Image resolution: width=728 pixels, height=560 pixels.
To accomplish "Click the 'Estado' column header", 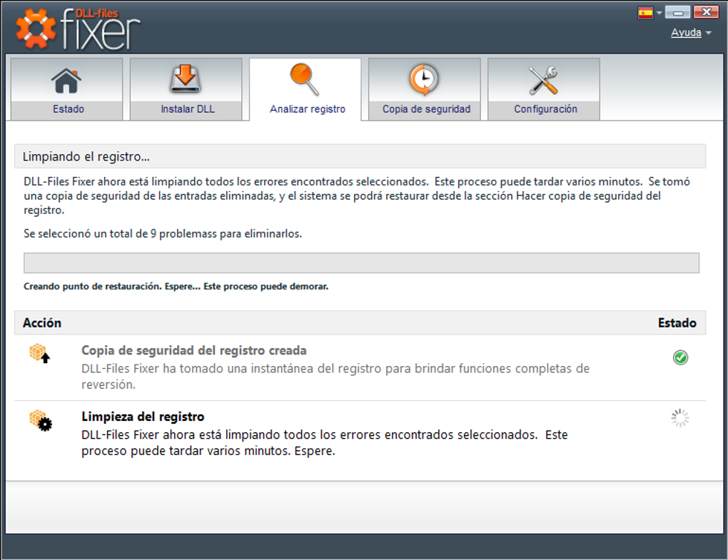I will [677, 323].
